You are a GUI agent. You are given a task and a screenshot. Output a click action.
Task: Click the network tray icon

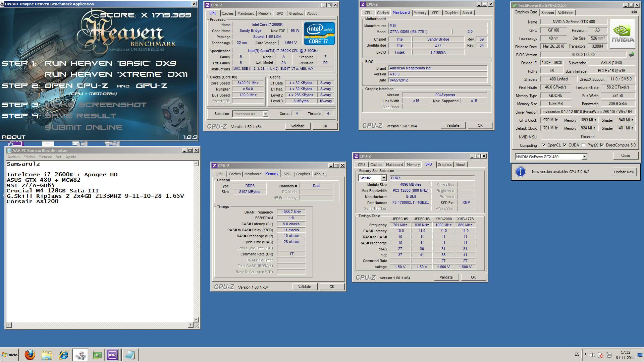pyautogui.click(x=608, y=355)
